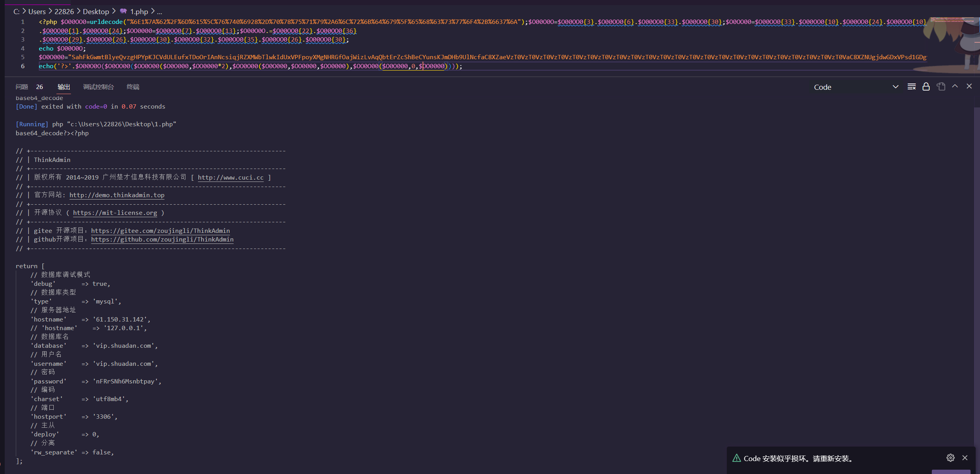Expand the Desktop breadcrumb folder

tap(96, 12)
